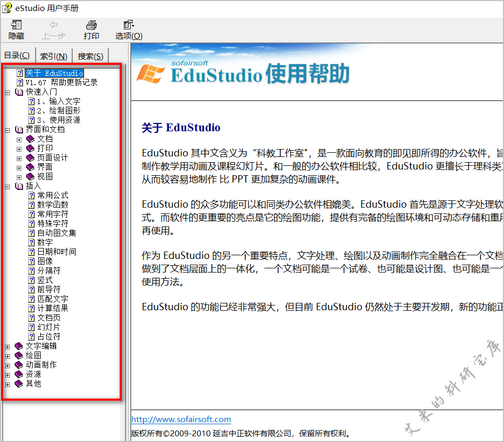Click the open book icon beside 插入
The height and width of the screenshot is (442, 504).
coord(19,186)
